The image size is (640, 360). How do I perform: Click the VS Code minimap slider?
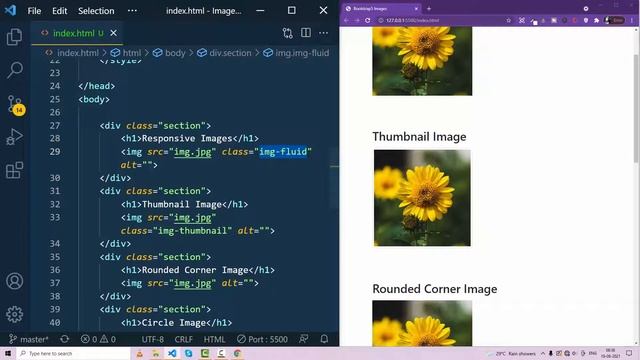point(334,178)
